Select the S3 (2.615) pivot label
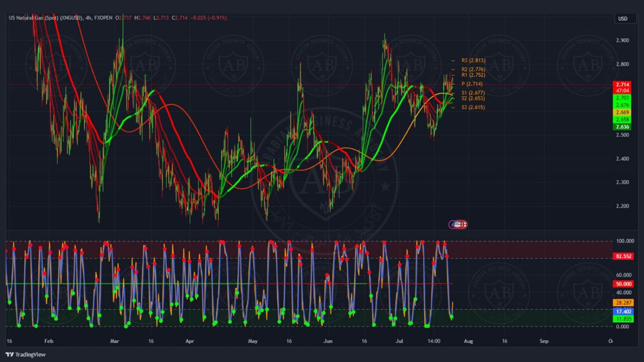Image resolution: width=644 pixels, height=362 pixels. click(x=473, y=108)
